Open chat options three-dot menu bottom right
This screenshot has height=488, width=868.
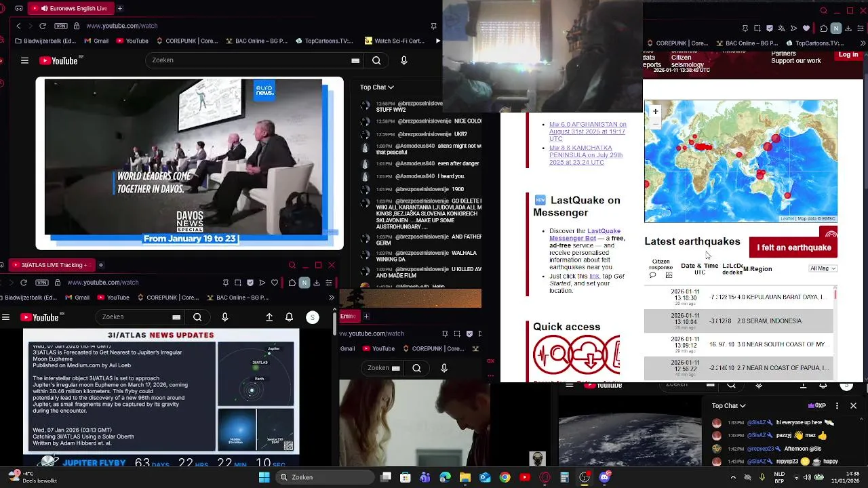[x=837, y=406]
